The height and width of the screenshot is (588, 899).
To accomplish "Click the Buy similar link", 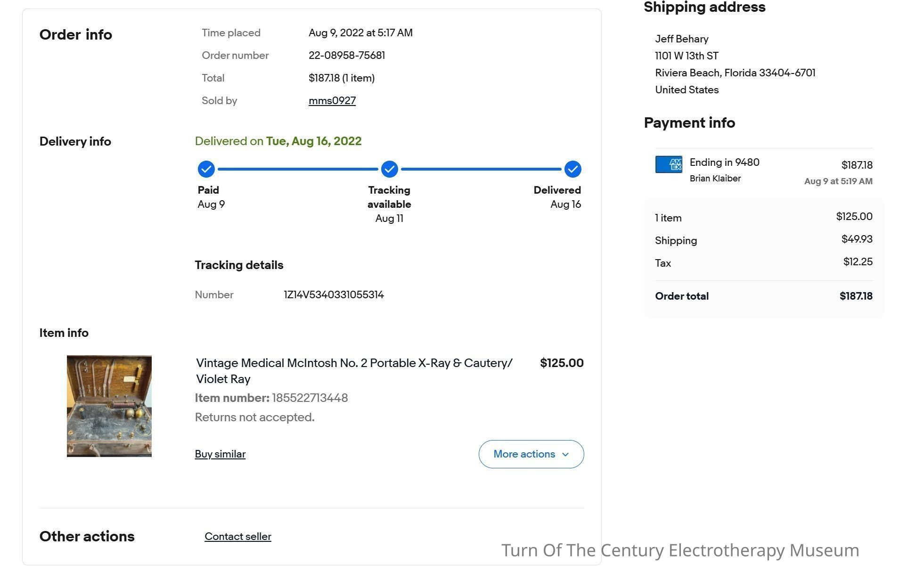I will 220,454.
